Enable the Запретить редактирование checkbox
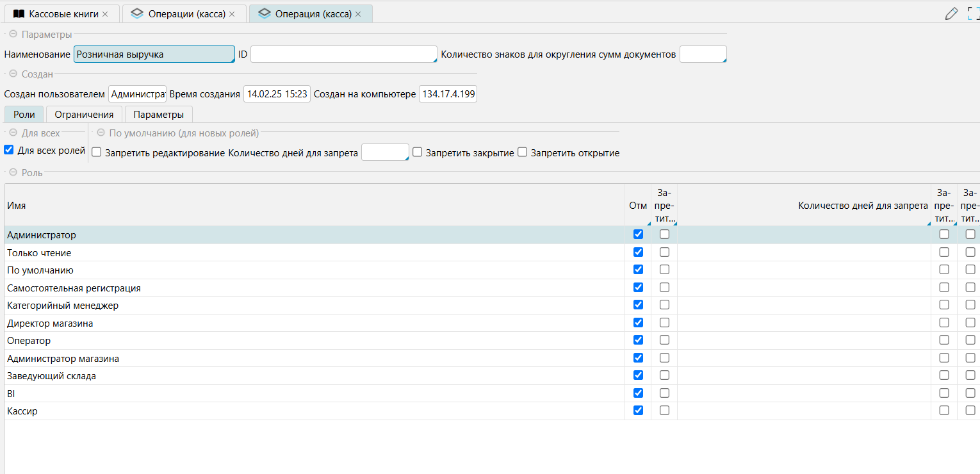 pos(97,153)
